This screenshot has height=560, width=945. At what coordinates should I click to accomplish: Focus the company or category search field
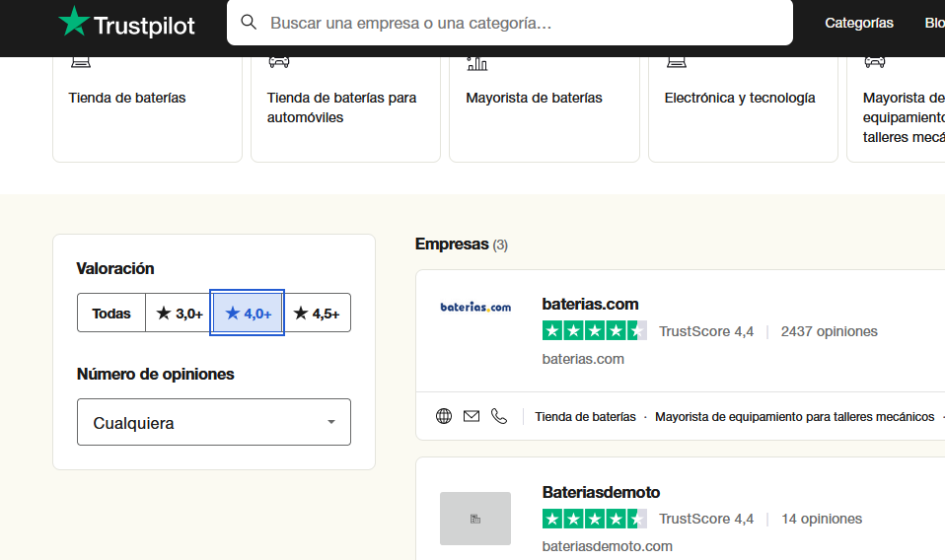point(509,23)
